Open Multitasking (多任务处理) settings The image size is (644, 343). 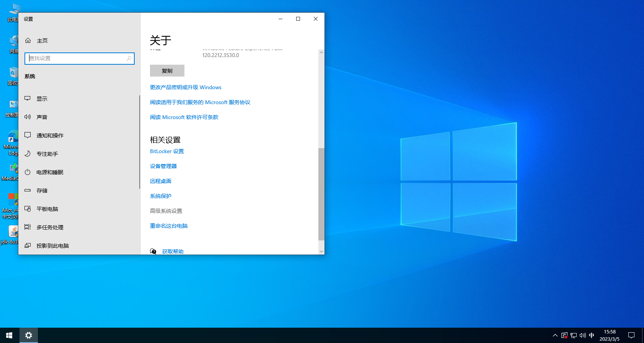click(79, 227)
